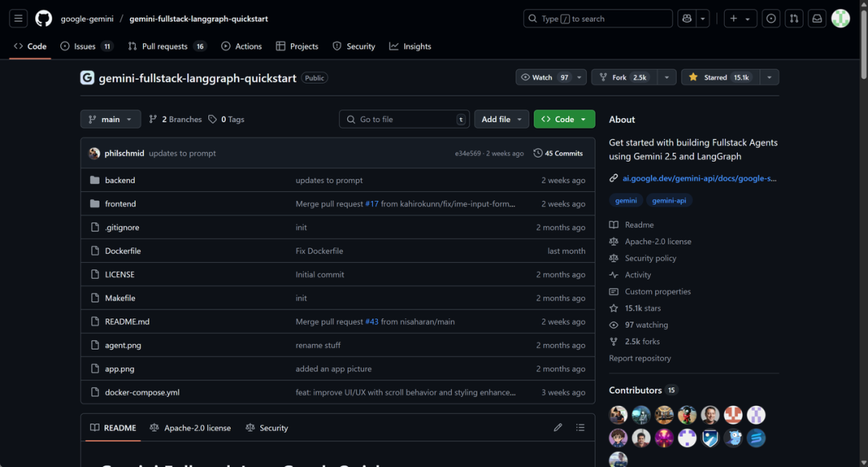Click the Report repository link
Image resolution: width=868 pixels, height=467 pixels.
[x=640, y=358]
